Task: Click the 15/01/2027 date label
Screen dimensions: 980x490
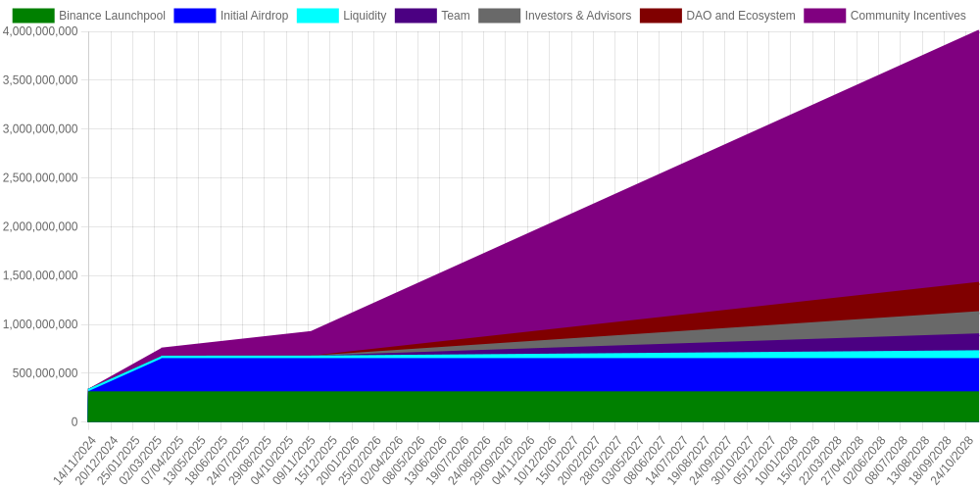Action: (558, 460)
